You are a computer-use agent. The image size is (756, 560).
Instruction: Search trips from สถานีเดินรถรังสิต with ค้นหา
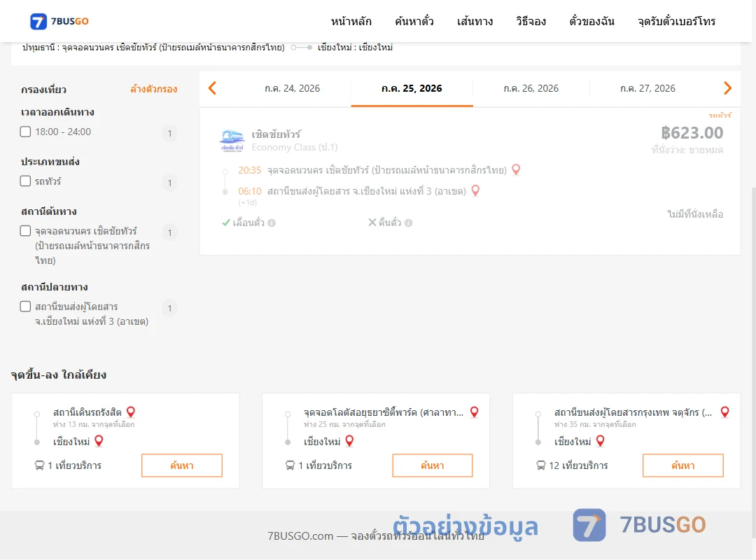pyautogui.click(x=182, y=465)
